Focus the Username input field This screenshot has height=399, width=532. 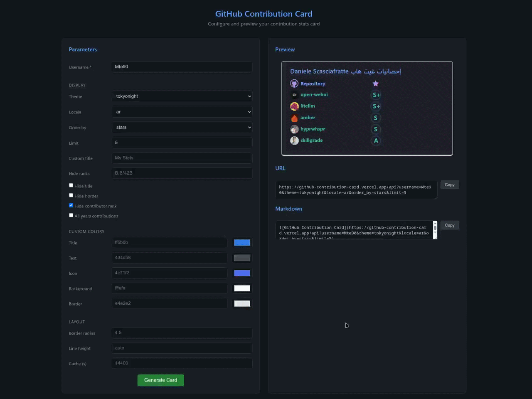(x=182, y=66)
